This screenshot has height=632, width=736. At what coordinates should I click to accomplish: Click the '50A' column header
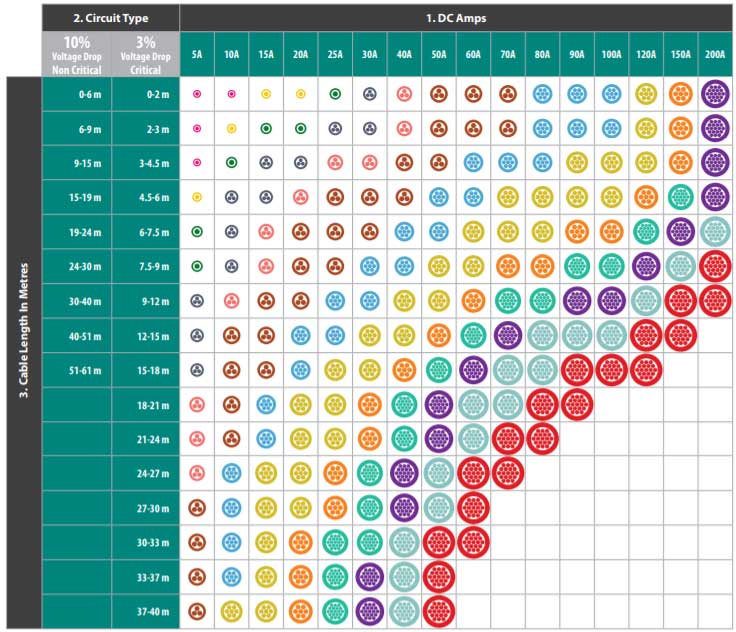tap(439, 54)
